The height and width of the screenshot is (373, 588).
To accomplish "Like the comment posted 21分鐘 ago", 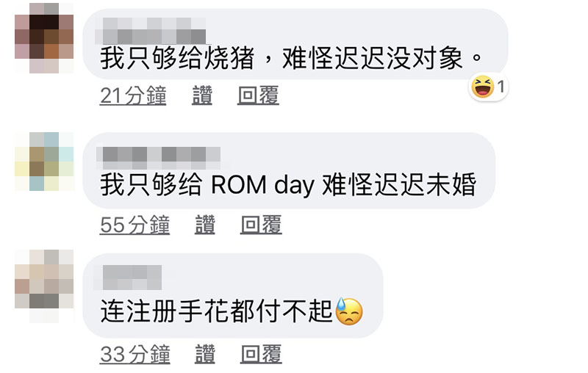I will (x=202, y=95).
